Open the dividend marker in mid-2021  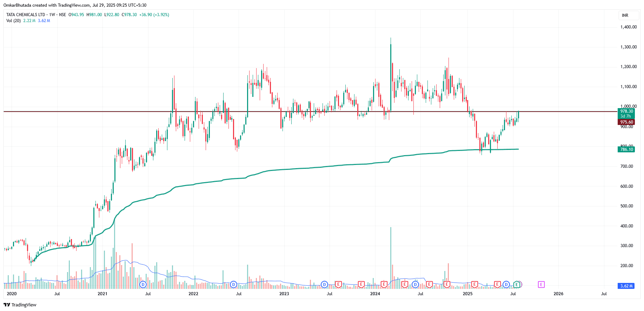point(143,284)
